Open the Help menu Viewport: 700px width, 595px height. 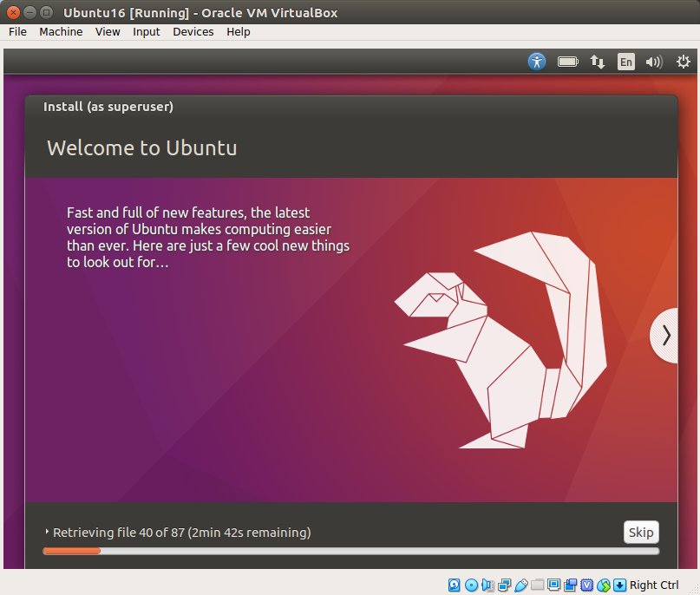click(239, 32)
